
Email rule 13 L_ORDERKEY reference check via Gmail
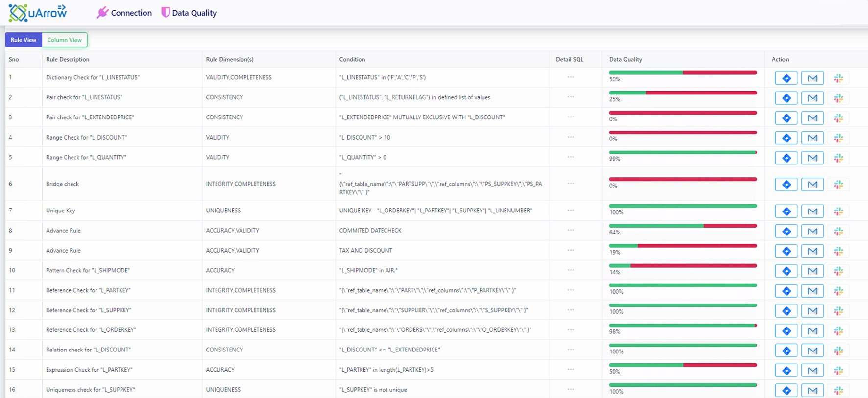pyautogui.click(x=812, y=331)
